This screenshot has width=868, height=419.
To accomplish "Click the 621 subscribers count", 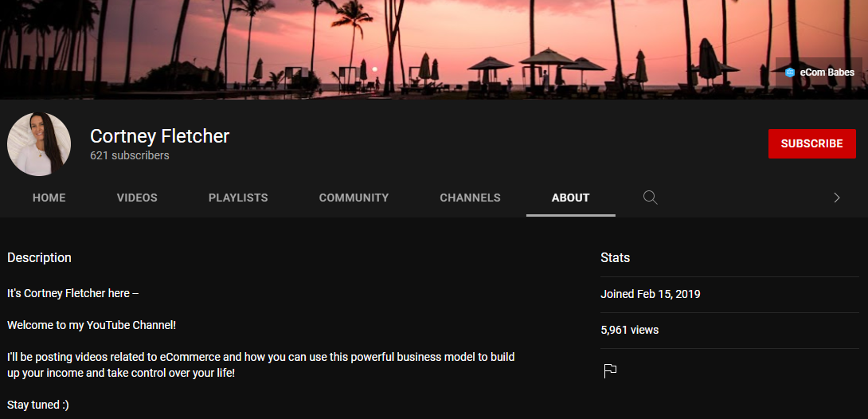I will (130, 155).
